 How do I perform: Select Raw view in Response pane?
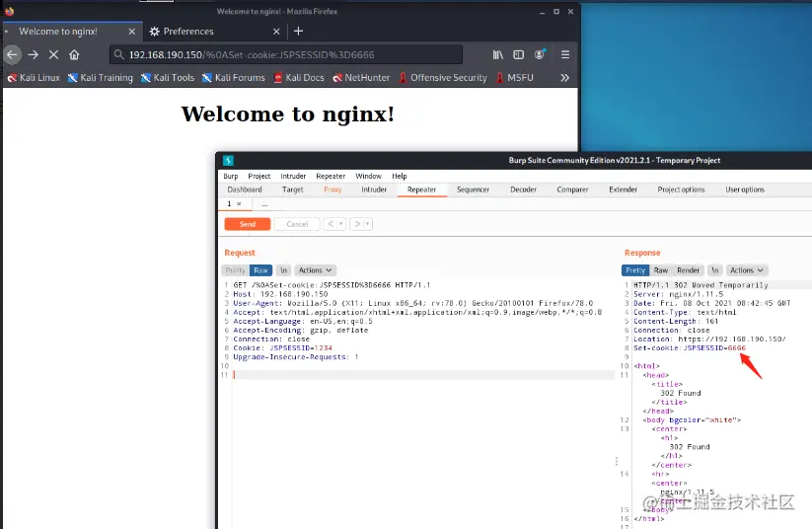[x=661, y=270]
